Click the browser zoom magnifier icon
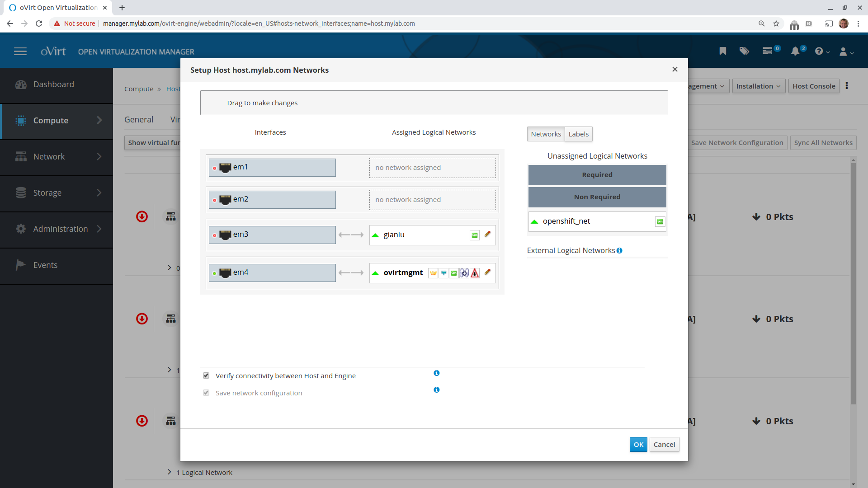The image size is (868, 488). pos(762,23)
